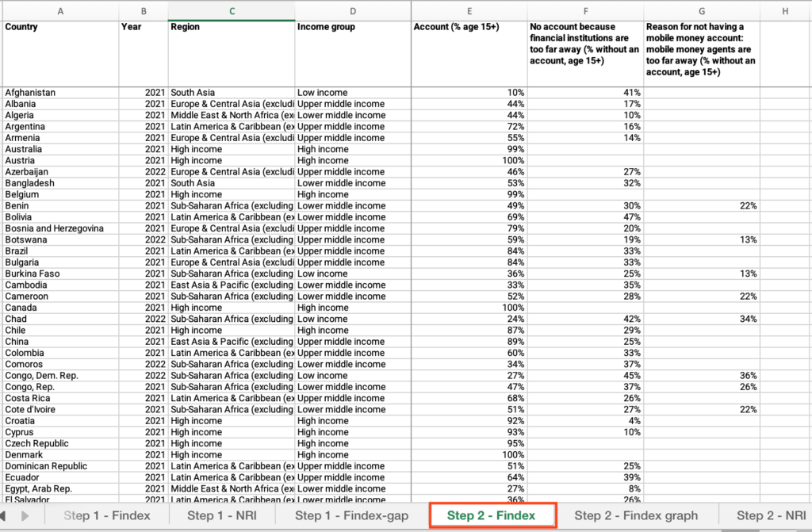Select the "Algeria" cell
Screen dimensions: 812x532
click(60, 116)
